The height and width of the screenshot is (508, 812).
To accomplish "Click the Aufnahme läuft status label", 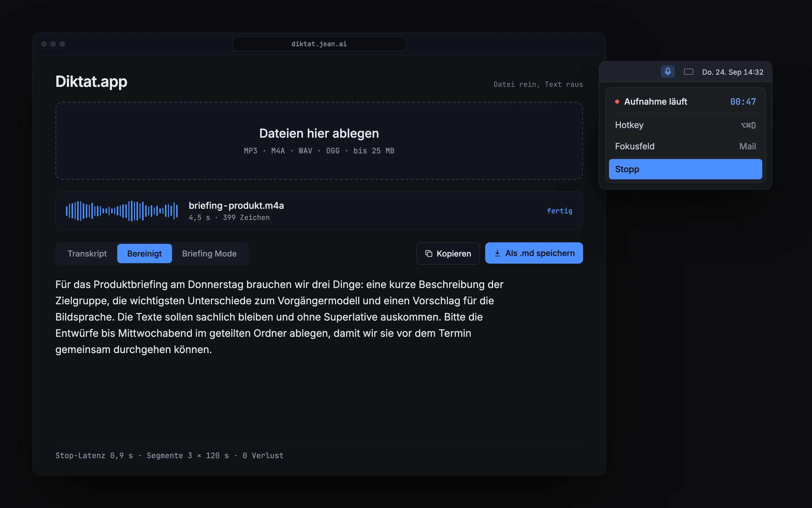I will pos(656,101).
